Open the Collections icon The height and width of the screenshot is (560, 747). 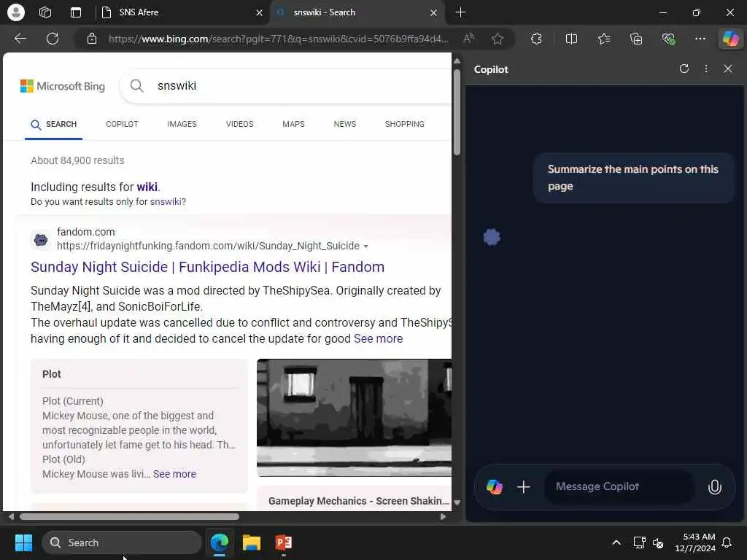(636, 39)
